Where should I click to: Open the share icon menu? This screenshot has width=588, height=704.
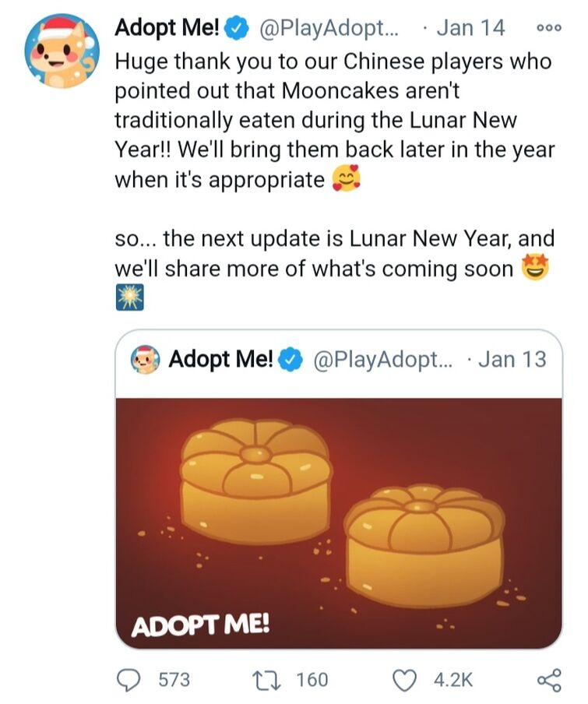[x=549, y=679]
